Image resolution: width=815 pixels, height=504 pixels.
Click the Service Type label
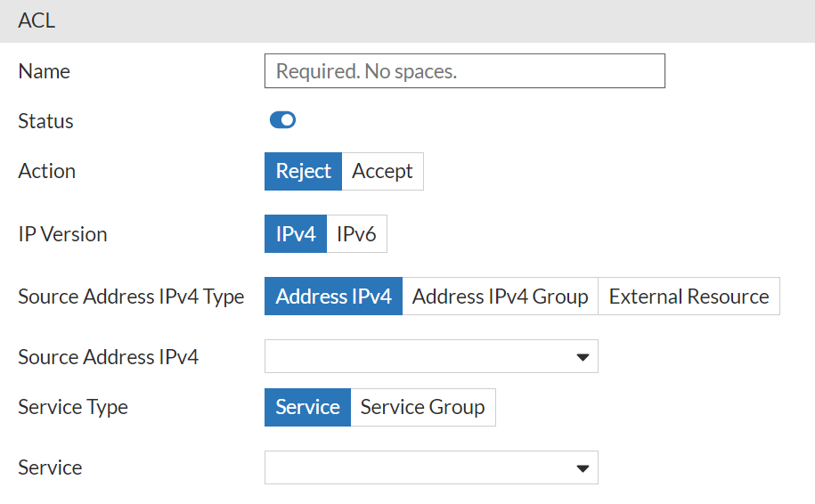coord(73,407)
